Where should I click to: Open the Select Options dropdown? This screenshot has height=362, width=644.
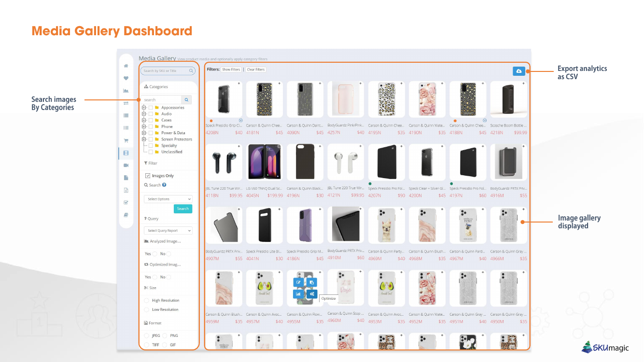click(x=168, y=199)
